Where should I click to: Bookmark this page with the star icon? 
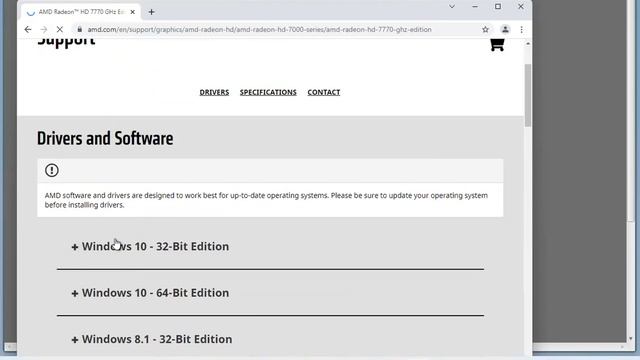point(485,29)
